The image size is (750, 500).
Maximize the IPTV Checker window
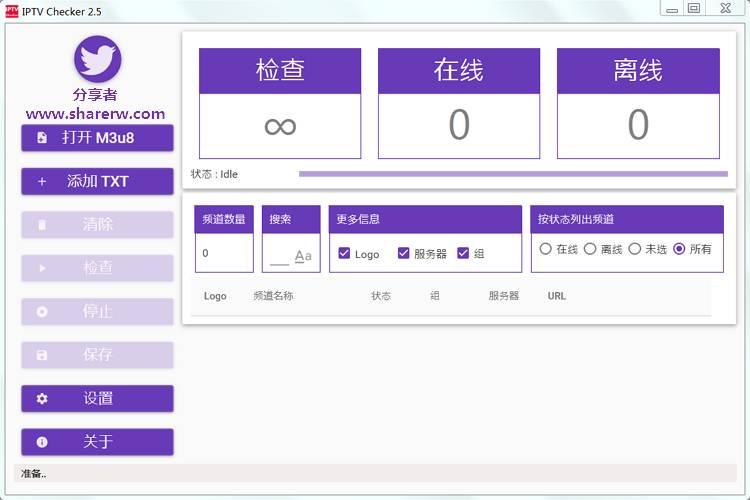click(x=694, y=9)
